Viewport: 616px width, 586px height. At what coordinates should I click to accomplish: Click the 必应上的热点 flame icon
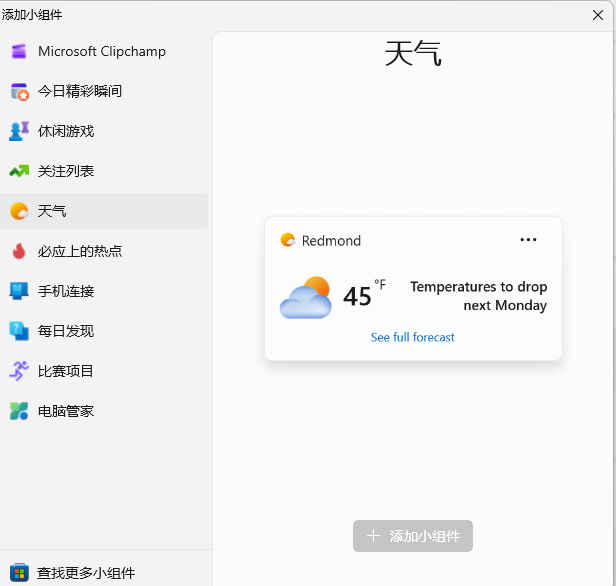tap(19, 251)
